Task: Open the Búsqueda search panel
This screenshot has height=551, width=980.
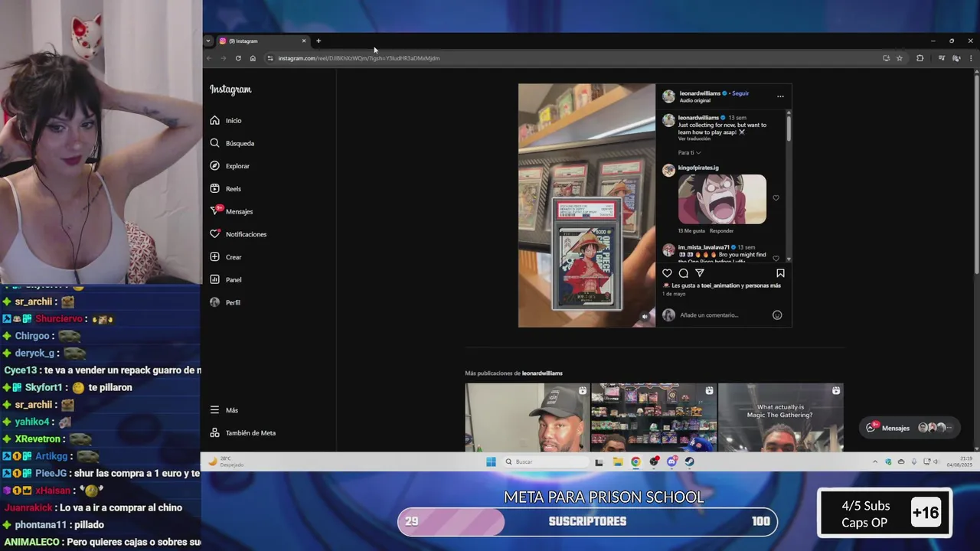Action: coord(233,143)
